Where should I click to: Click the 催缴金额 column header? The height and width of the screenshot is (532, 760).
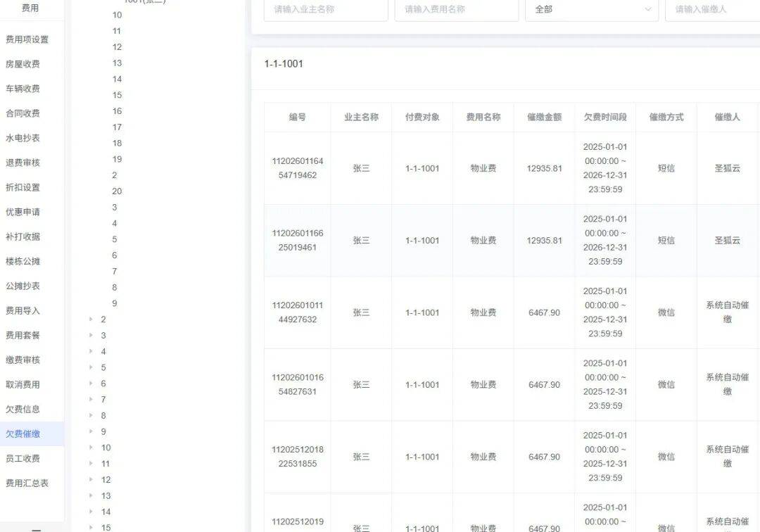(544, 118)
